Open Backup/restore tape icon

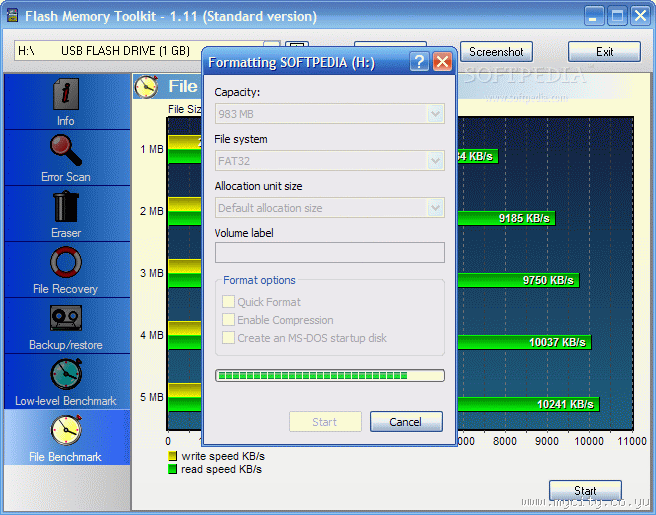66,318
